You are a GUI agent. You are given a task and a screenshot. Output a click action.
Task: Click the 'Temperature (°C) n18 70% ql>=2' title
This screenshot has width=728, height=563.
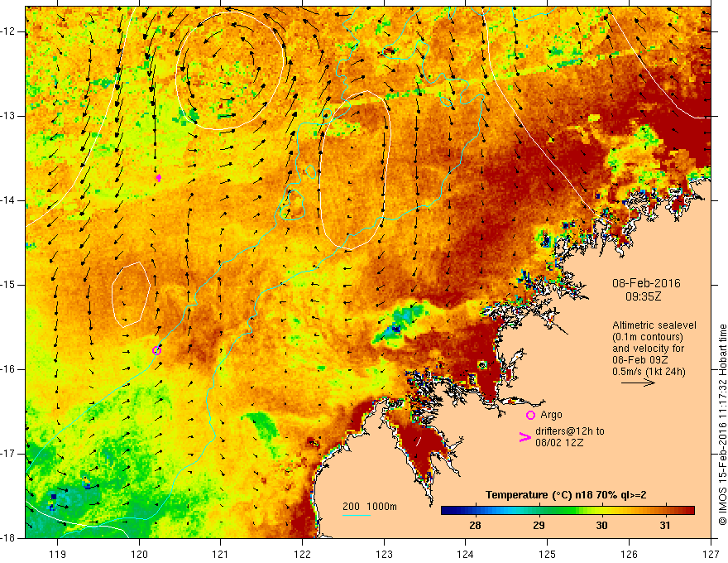pyautogui.click(x=566, y=495)
